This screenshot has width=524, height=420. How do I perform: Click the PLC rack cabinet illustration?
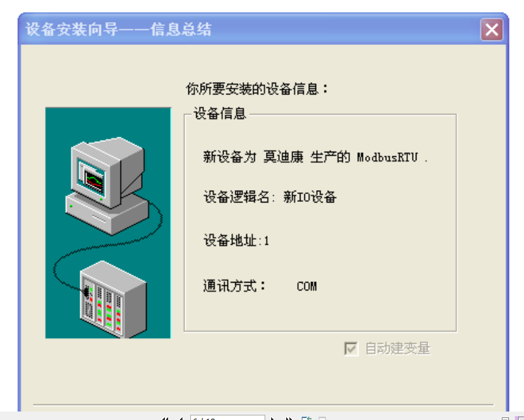[x=113, y=300]
